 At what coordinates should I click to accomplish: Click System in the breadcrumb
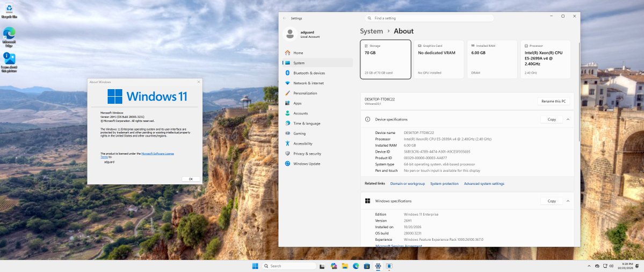pyautogui.click(x=371, y=31)
